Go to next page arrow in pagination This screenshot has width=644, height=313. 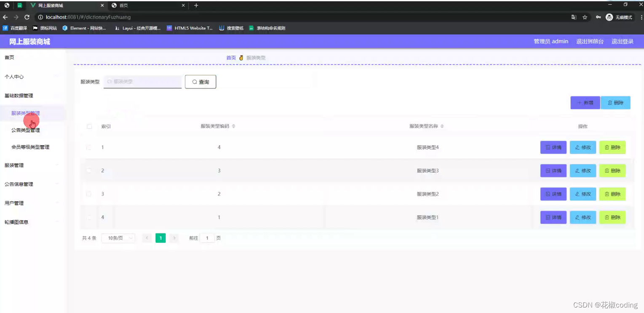tap(174, 238)
